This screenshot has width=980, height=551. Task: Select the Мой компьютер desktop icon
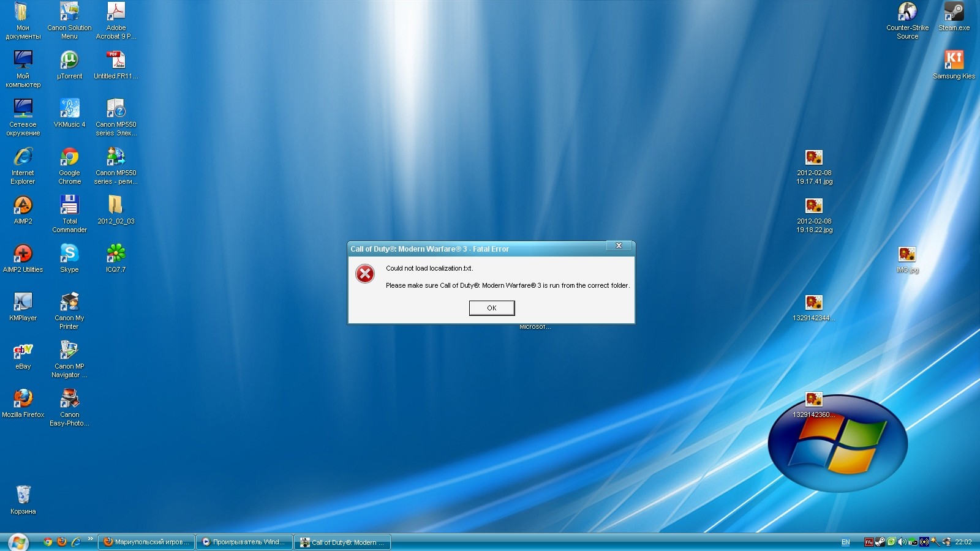point(23,69)
